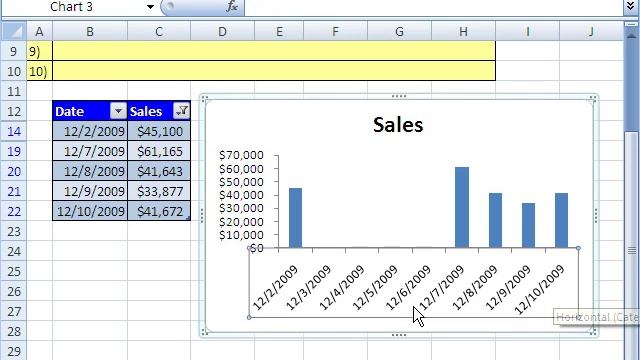Select column H header
This screenshot has height=360, width=640.
point(463,31)
